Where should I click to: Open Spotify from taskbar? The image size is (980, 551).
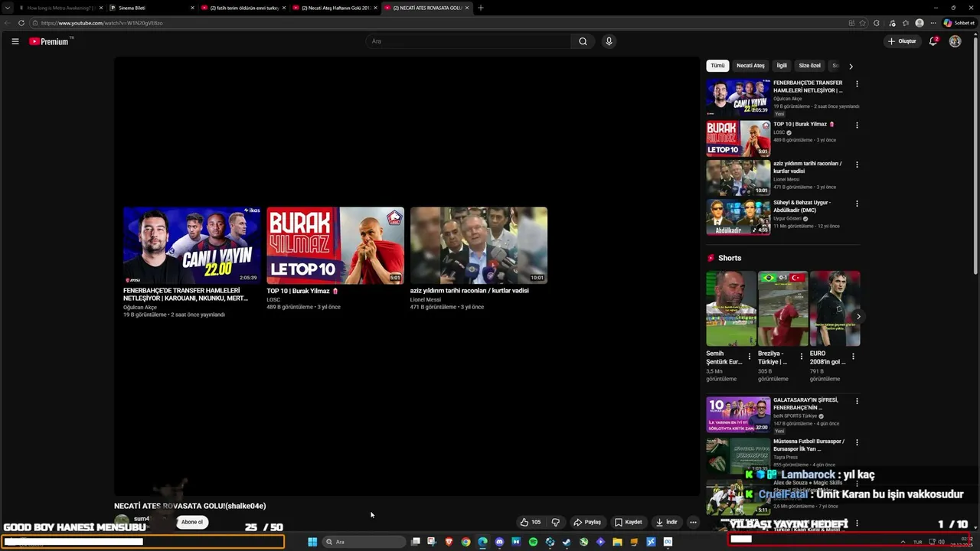(533, 542)
